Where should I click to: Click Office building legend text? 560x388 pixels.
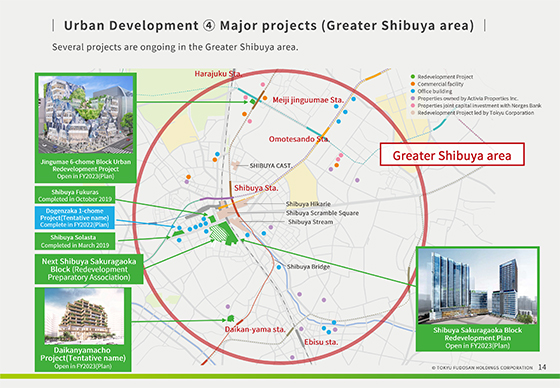pyautogui.click(x=435, y=91)
